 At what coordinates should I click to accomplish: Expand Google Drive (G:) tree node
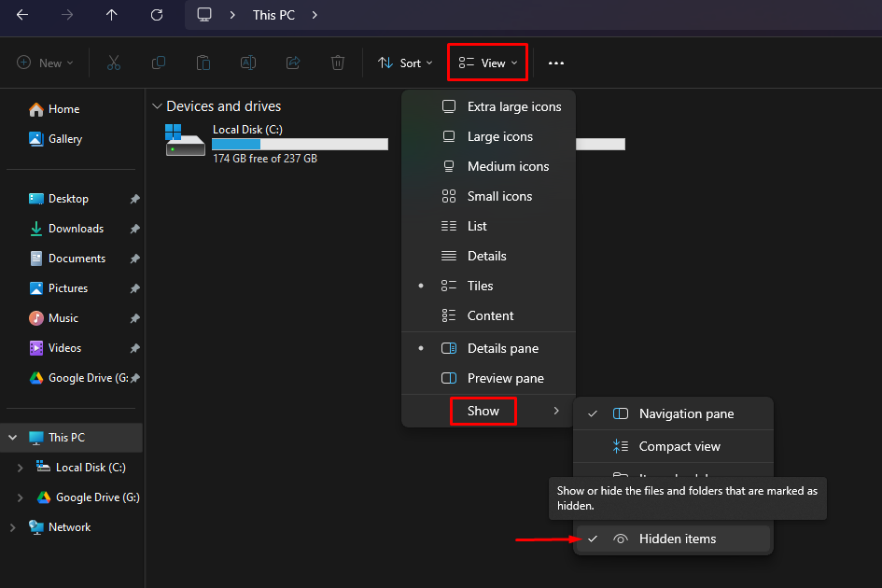click(21, 497)
